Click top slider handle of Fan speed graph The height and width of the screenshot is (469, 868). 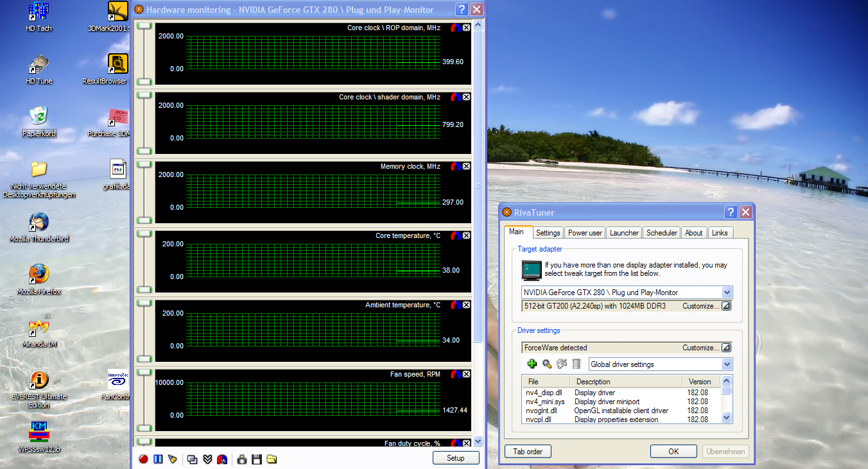145,372
